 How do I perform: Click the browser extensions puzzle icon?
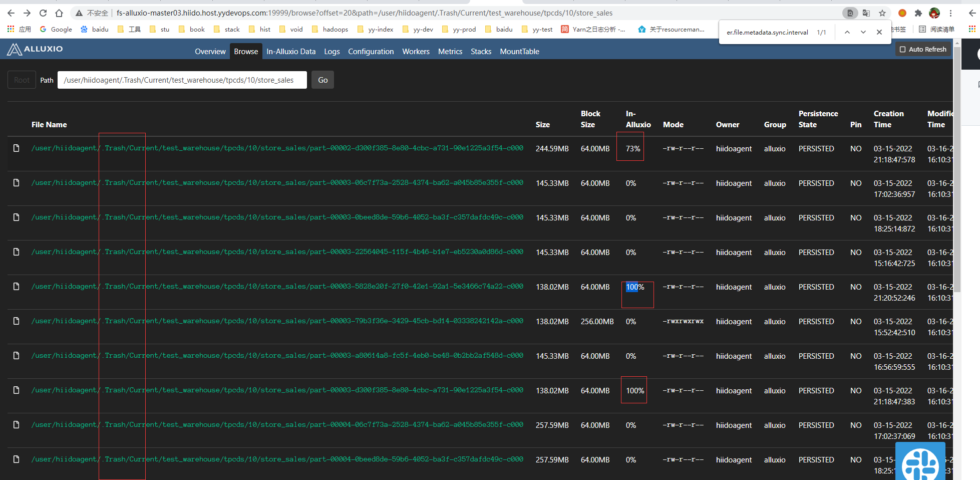(919, 14)
